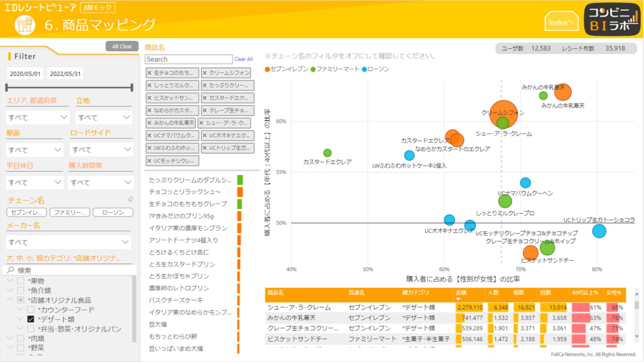Uncheck the *デザート類 checkbox

tap(31, 319)
